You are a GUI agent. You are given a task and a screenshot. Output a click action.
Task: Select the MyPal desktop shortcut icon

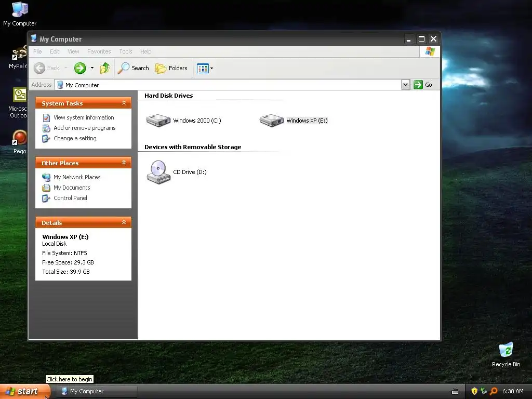tap(18, 58)
